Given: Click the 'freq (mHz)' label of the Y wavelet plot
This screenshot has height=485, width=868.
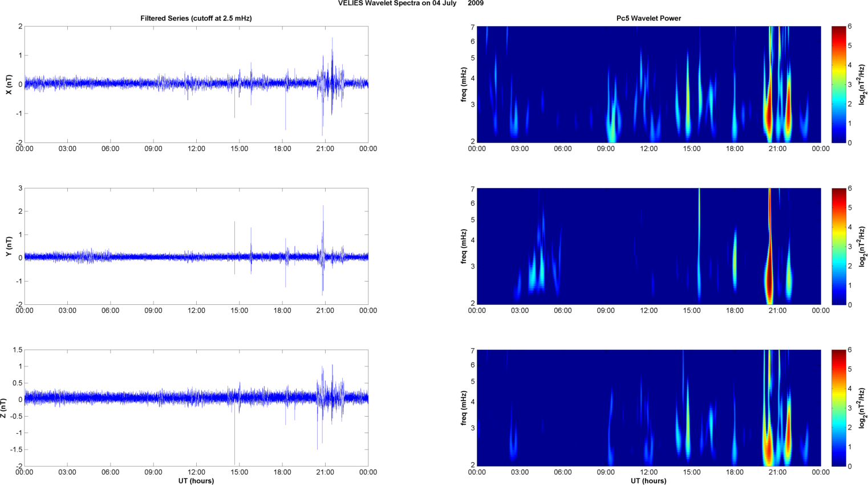Looking at the screenshot, I should point(464,246).
